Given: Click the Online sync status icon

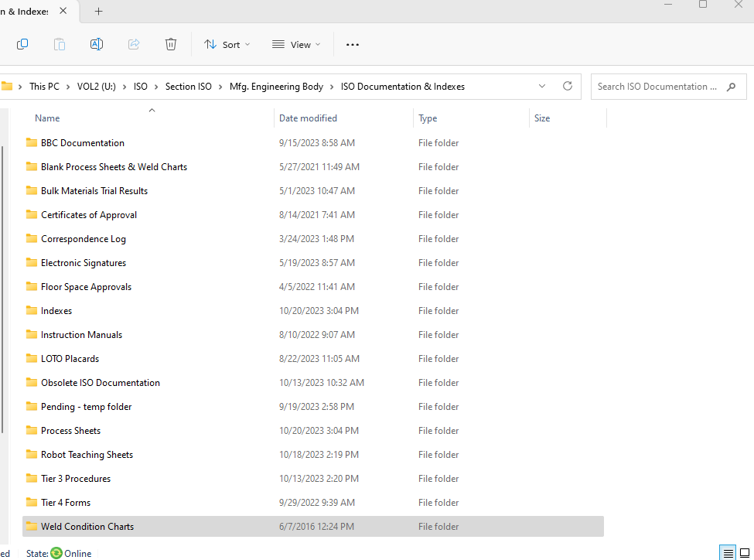Looking at the screenshot, I should 56,553.
